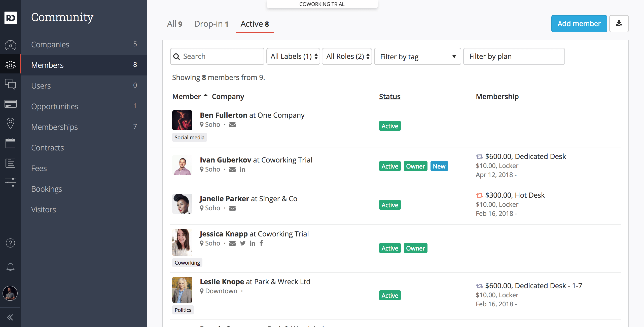The height and width of the screenshot is (327, 644).
Task: Click recurring icon beside $300.00 Hot Desk
Action: 479,195
